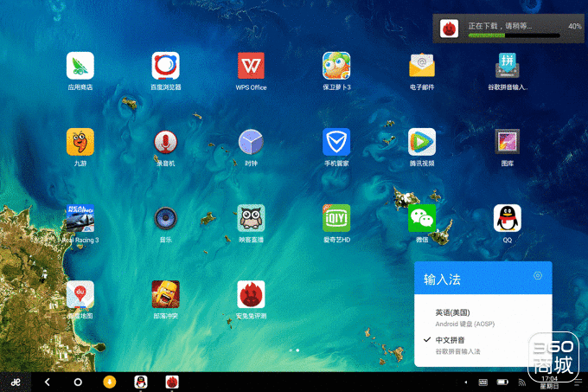This screenshot has width=588, height=392.
Task: Open WPS Office app
Action: [251, 66]
